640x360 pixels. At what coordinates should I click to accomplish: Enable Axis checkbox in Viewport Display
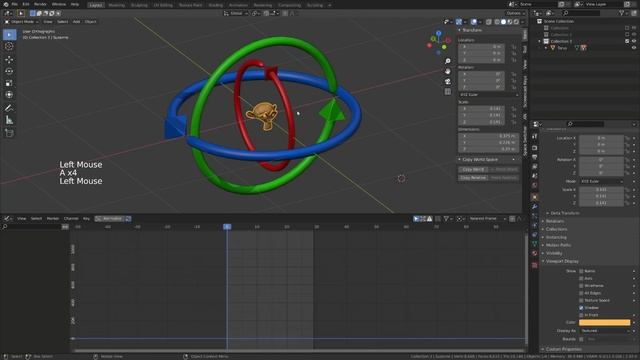581,278
